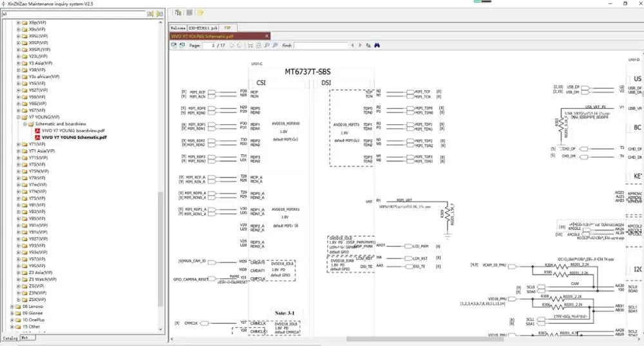Collapse the Y7 YOUNG(VIP) tree node
The image size is (644, 346).
[x=19, y=117]
